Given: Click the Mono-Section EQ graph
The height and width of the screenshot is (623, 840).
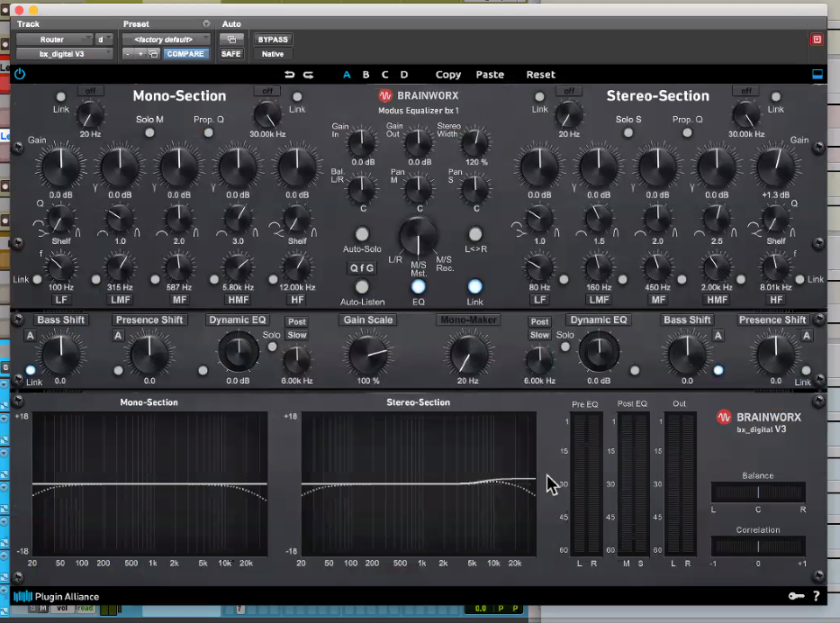Looking at the screenshot, I should 149,484.
